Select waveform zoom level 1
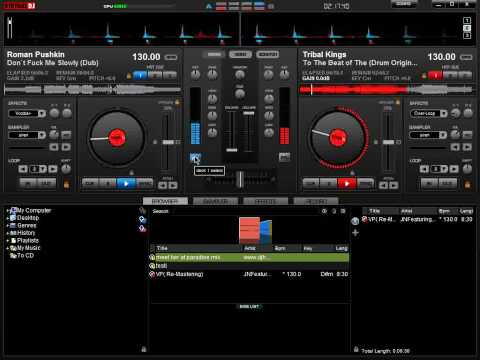Screen dimensions: 480x360 (467, 20)
